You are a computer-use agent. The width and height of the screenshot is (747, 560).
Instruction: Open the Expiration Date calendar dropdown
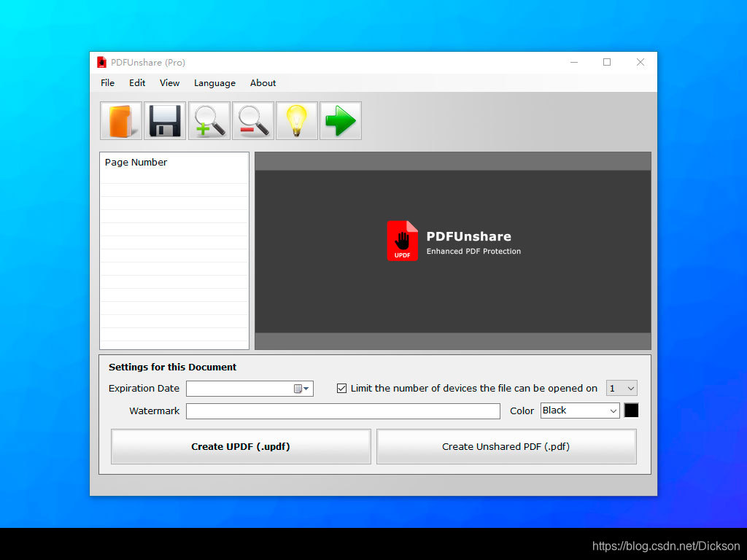[x=301, y=389]
